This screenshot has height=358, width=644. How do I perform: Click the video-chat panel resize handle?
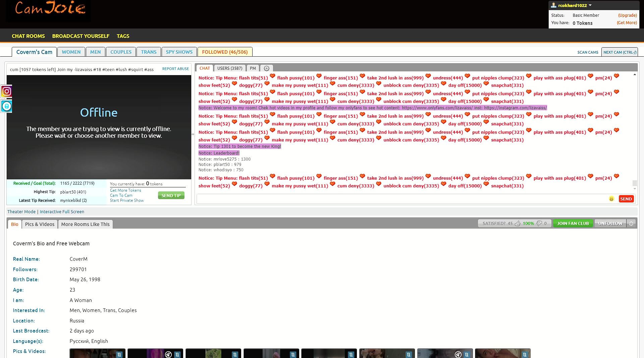point(193,134)
